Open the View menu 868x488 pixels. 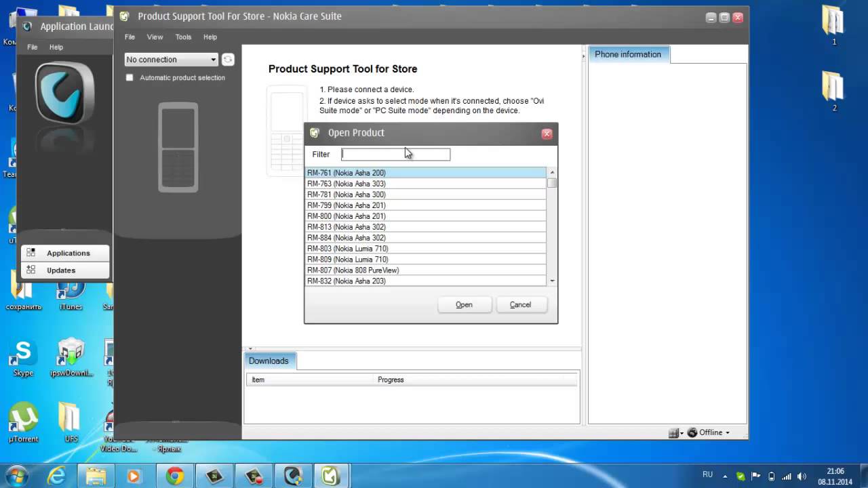click(x=155, y=37)
